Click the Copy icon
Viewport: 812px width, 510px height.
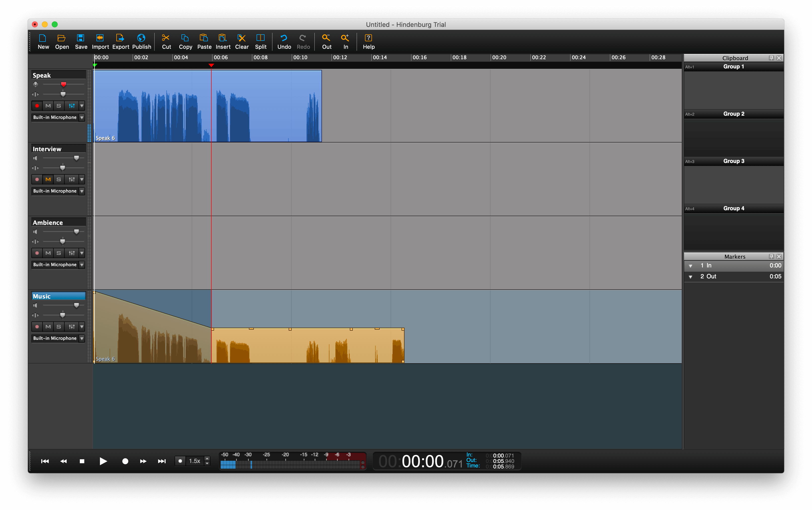(x=185, y=41)
